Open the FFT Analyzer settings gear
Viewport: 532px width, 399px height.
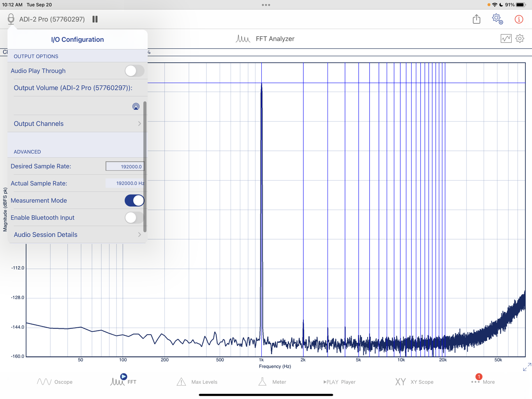point(520,39)
